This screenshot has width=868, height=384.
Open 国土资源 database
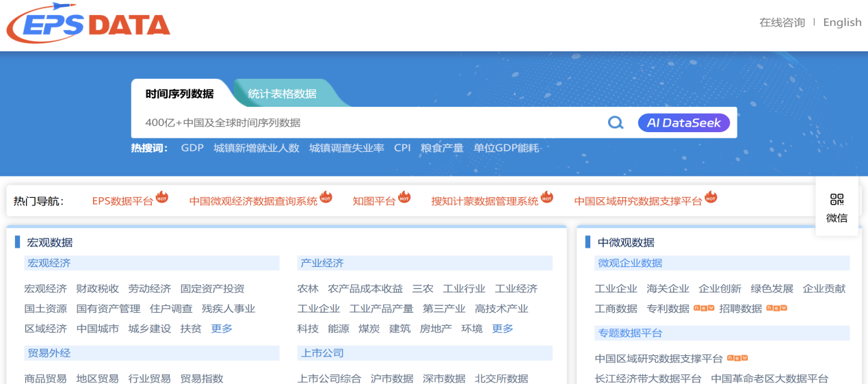coord(46,309)
